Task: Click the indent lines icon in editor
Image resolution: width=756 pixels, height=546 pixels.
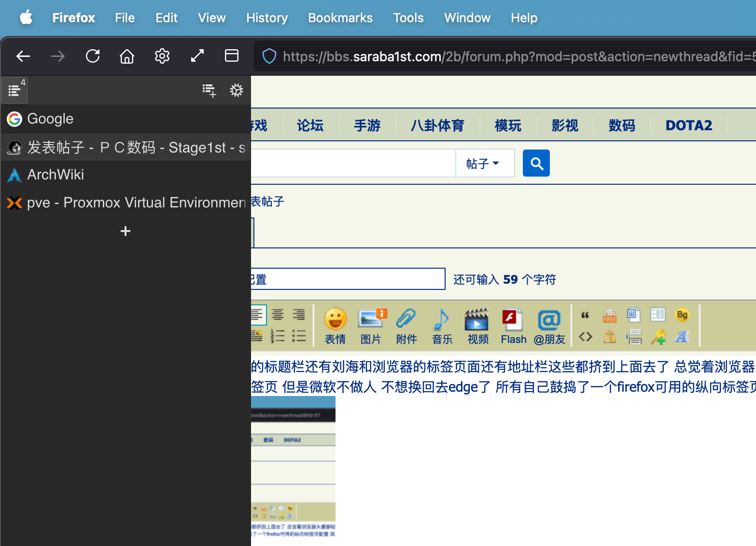Action: click(x=634, y=337)
